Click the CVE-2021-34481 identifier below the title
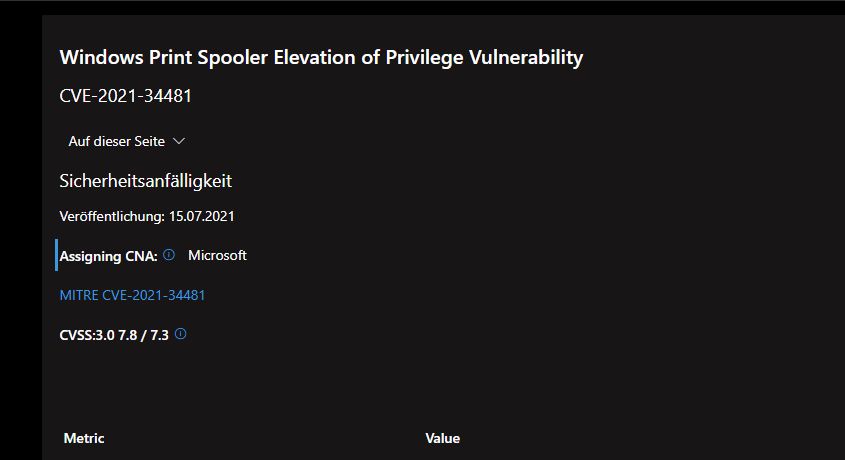 coord(126,96)
